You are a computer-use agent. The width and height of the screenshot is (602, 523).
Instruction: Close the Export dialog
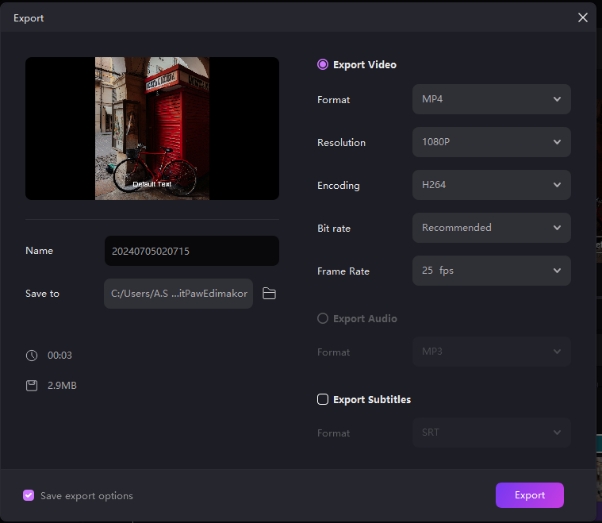coord(582,17)
